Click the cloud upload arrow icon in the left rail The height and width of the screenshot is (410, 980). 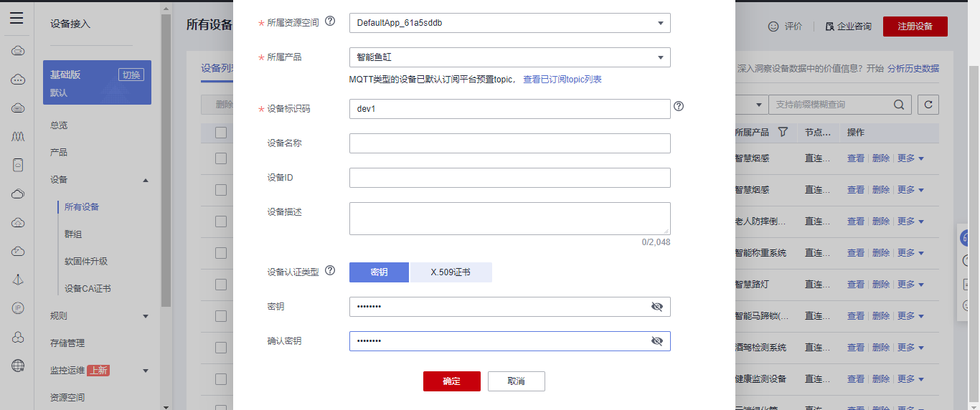(18, 222)
